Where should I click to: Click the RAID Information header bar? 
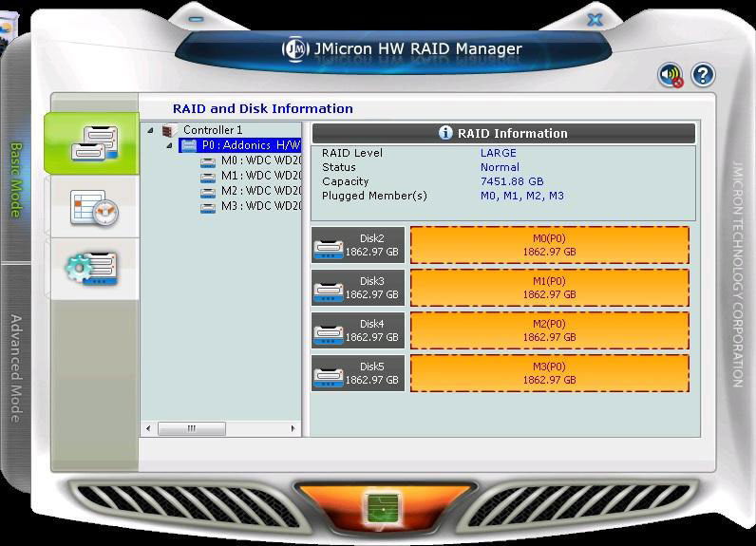(x=503, y=133)
